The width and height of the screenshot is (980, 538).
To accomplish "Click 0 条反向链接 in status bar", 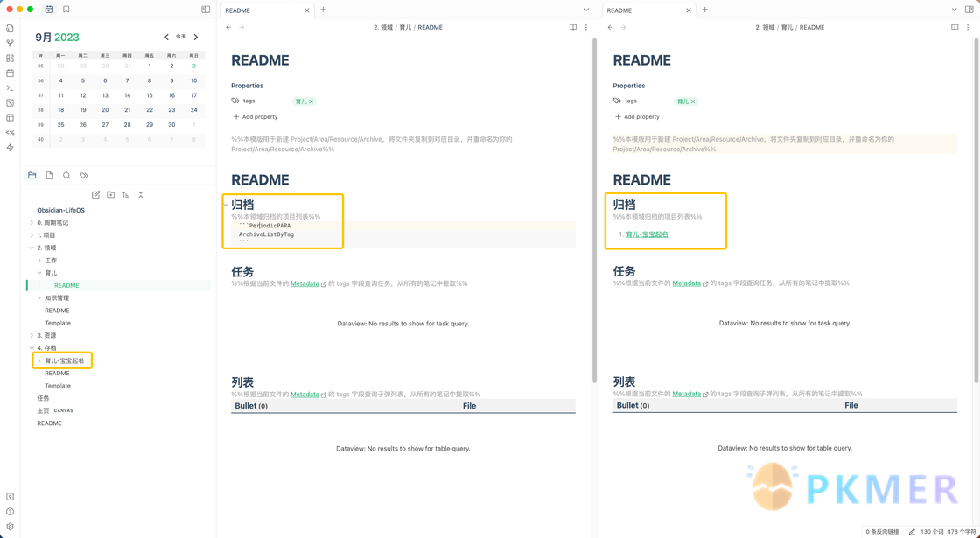I will coord(883,532).
